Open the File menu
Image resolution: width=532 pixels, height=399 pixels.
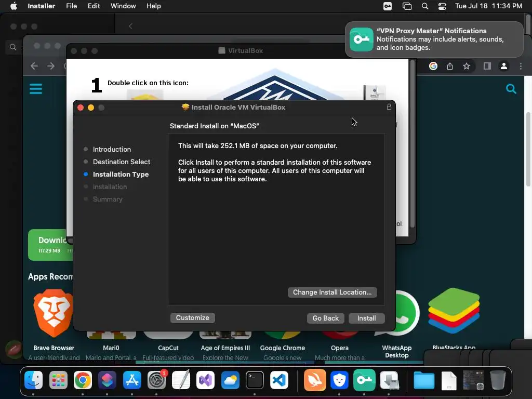click(x=71, y=6)
